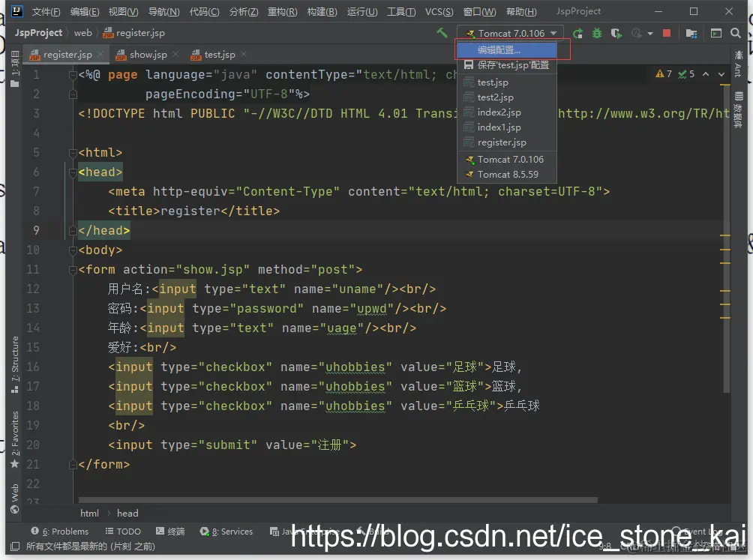Select Save 'test.jsp' configuration entry

[507, 64]
